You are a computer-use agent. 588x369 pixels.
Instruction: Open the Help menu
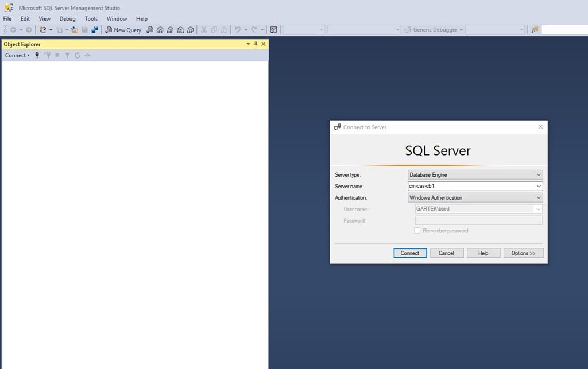142,19
